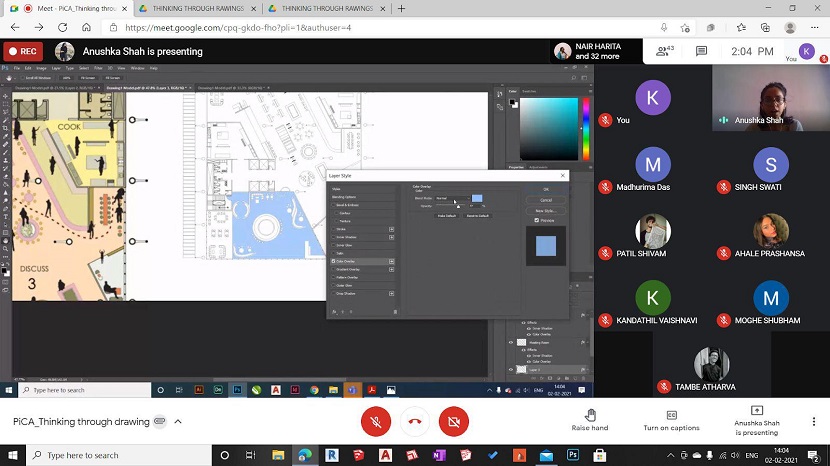Add another Stroke effect with plus button
830x466 pixels.
(391, 229)
